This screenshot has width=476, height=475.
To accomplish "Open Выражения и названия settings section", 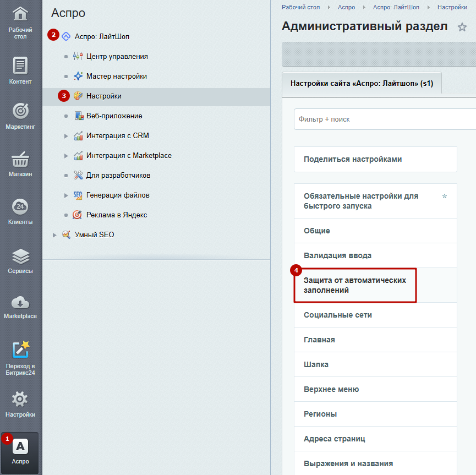I will [x=375, y=463].
